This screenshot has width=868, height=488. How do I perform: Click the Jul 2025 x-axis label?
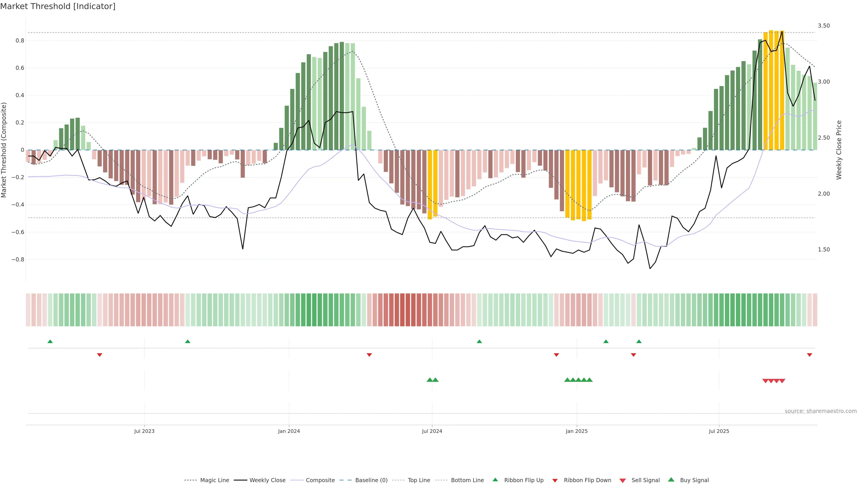[719, 431]
